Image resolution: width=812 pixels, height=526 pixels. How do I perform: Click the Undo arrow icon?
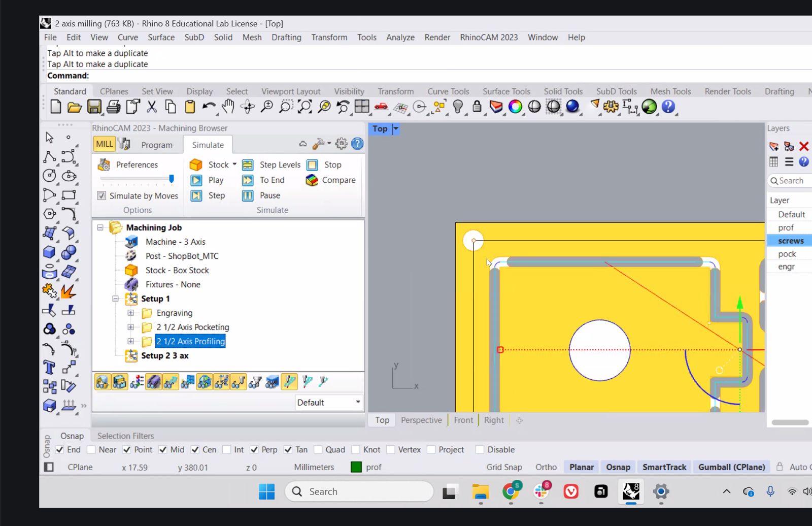tap(209, 107)
